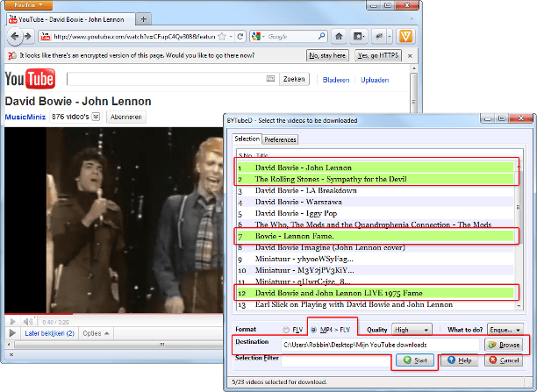Screen dimensions: 537x392
Task: Switch to the Selection tab
Action: (247, 139)
